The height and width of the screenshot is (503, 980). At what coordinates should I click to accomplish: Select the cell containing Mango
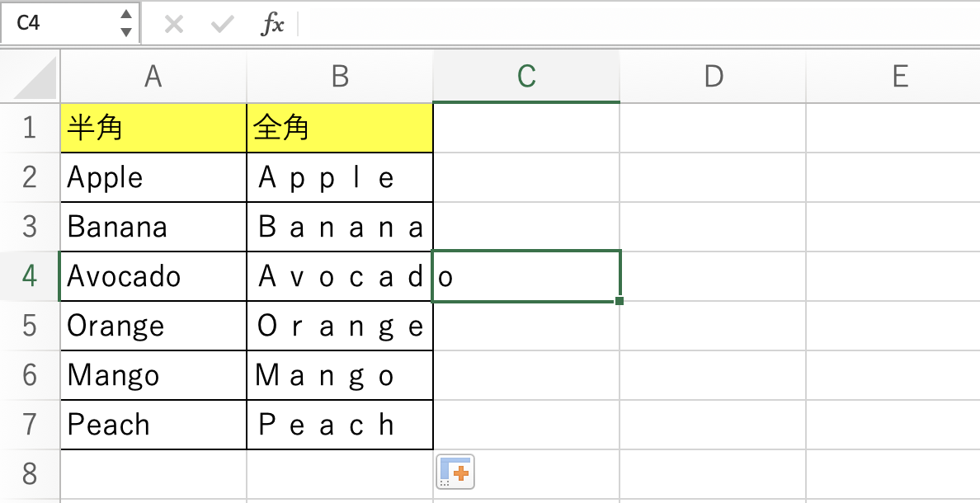(152, 375)
